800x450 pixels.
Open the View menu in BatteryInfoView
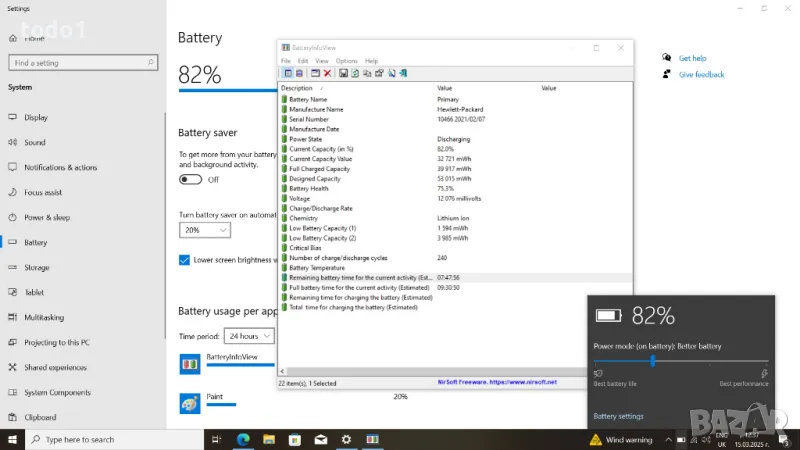321,61
